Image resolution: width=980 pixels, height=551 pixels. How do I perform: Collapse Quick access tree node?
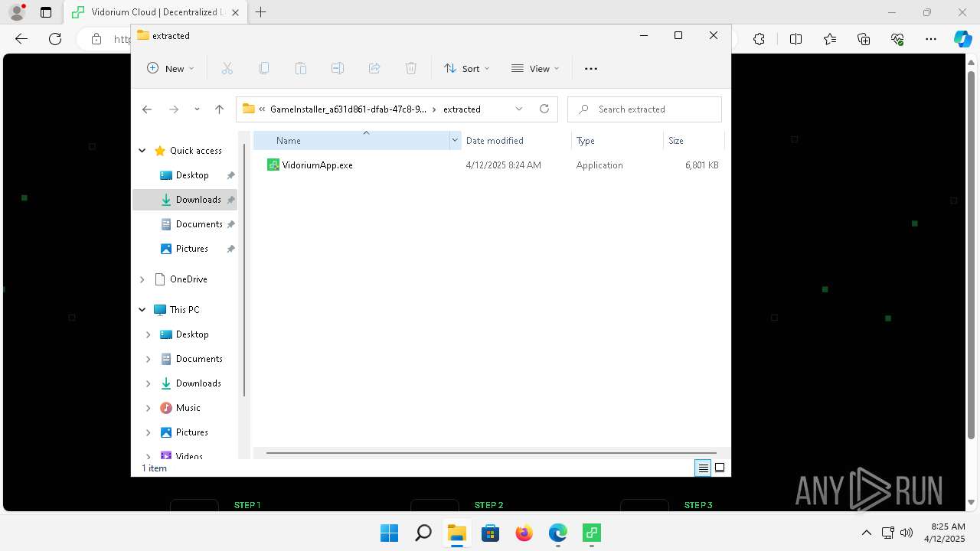[x=142, y=151]
